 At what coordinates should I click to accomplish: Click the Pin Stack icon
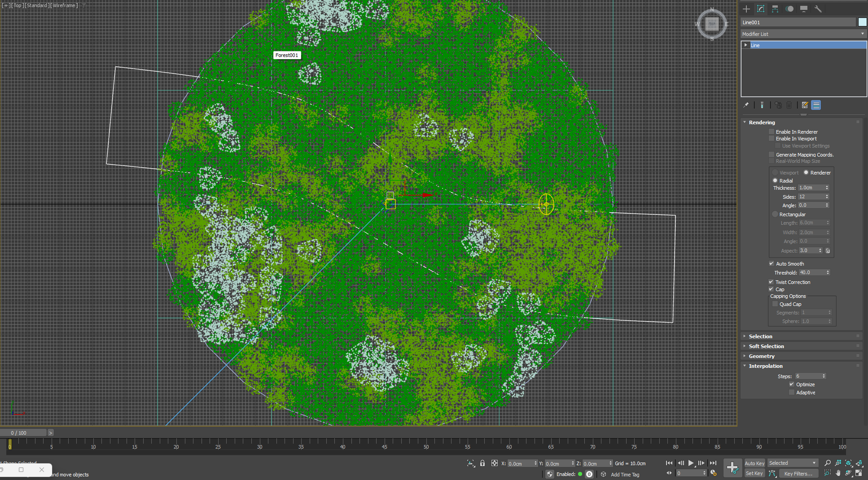(x=746, y=105)
